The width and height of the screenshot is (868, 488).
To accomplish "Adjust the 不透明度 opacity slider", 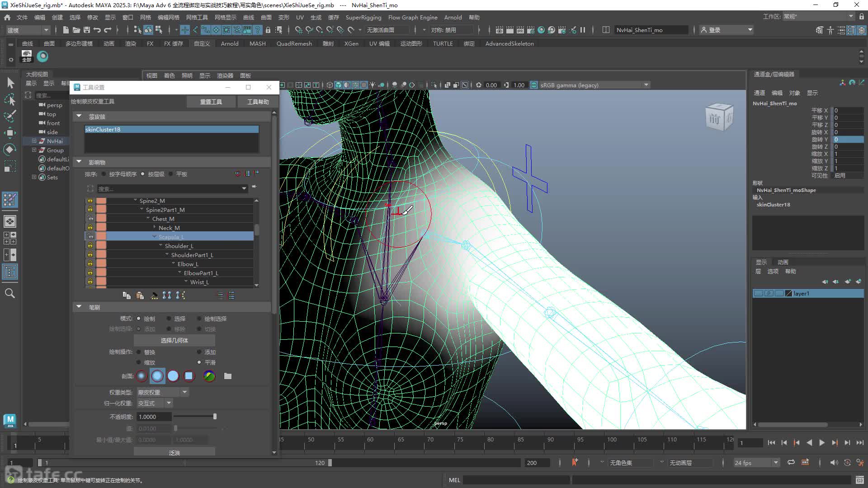I will [194, 417].
